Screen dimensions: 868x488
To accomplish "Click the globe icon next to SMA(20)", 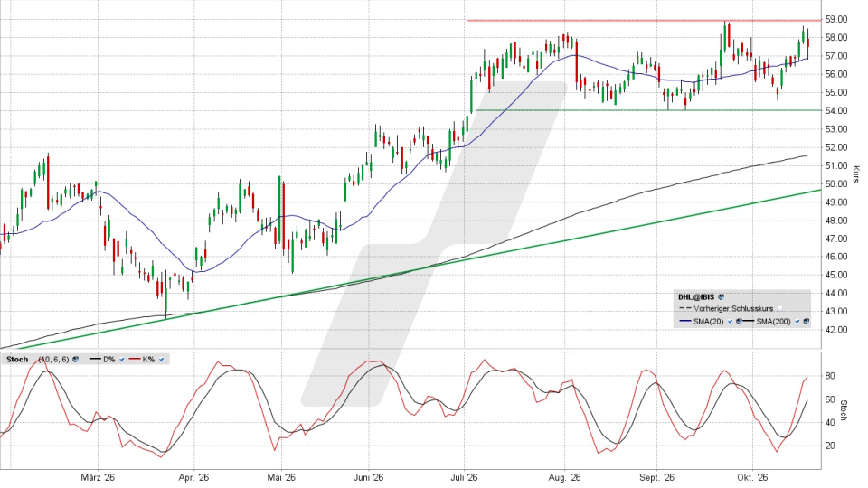I will point(739,322).
